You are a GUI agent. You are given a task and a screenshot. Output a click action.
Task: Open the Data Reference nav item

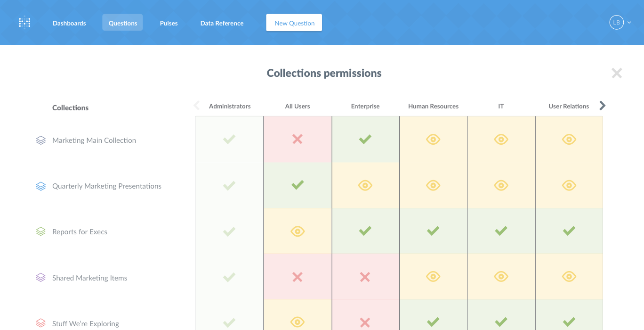[222, 23]
